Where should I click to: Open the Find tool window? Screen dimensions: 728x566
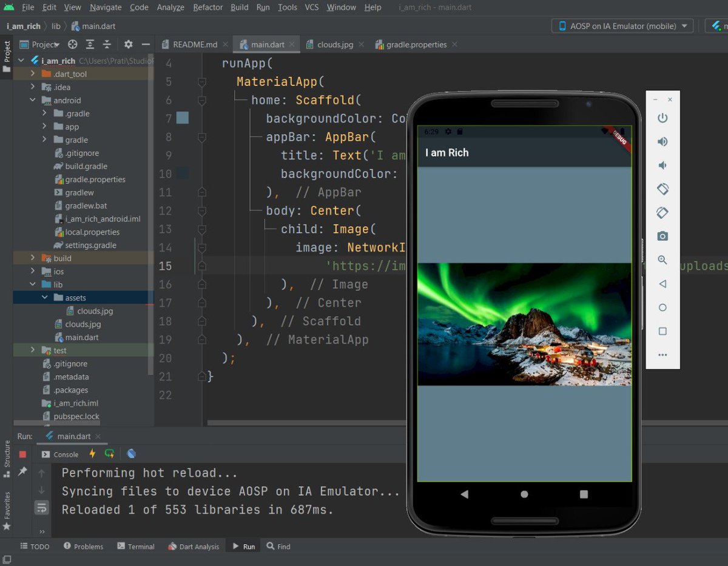point(278,547)
